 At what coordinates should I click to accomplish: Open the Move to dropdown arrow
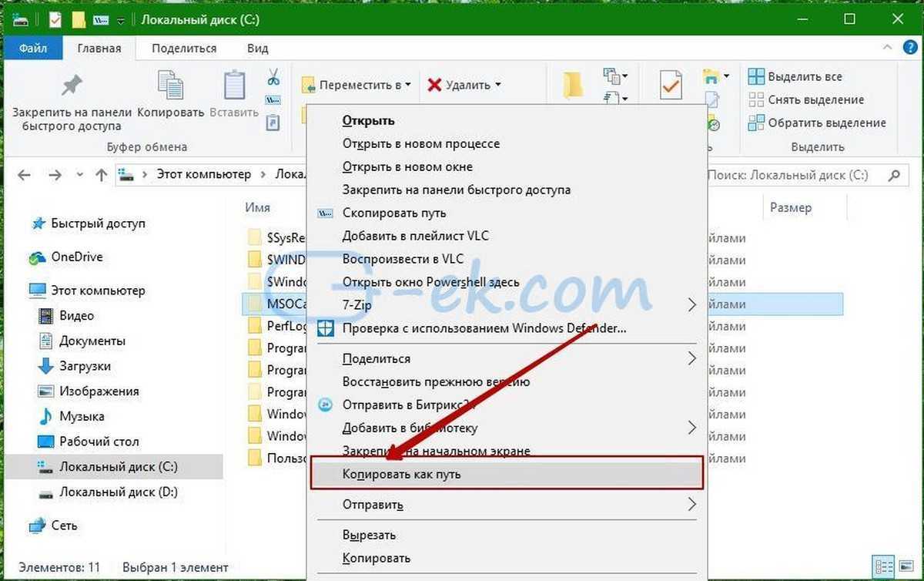408,85
